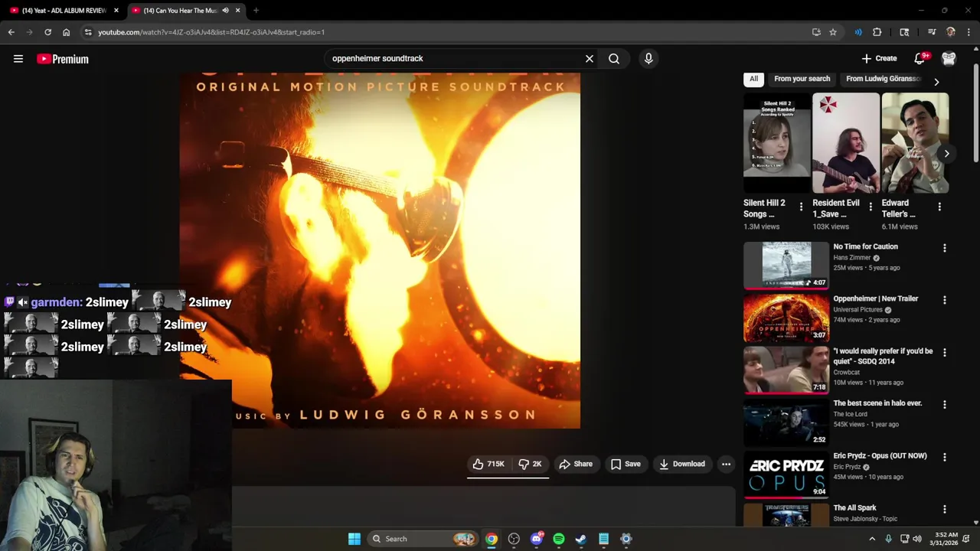Screen dimensions: 980x551
Task: Click the browser address bar URL
Action: coord(211,32)
